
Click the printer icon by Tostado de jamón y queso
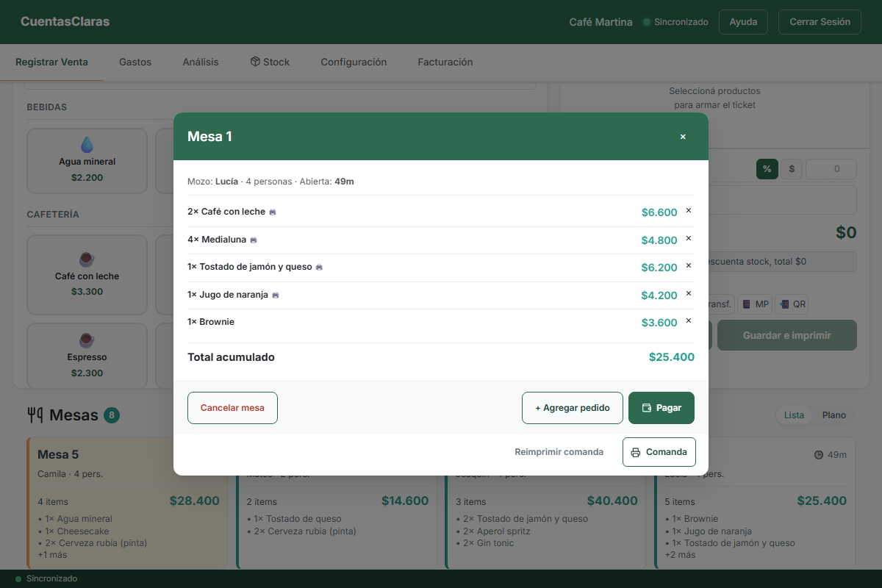click(x=319, y=267)
